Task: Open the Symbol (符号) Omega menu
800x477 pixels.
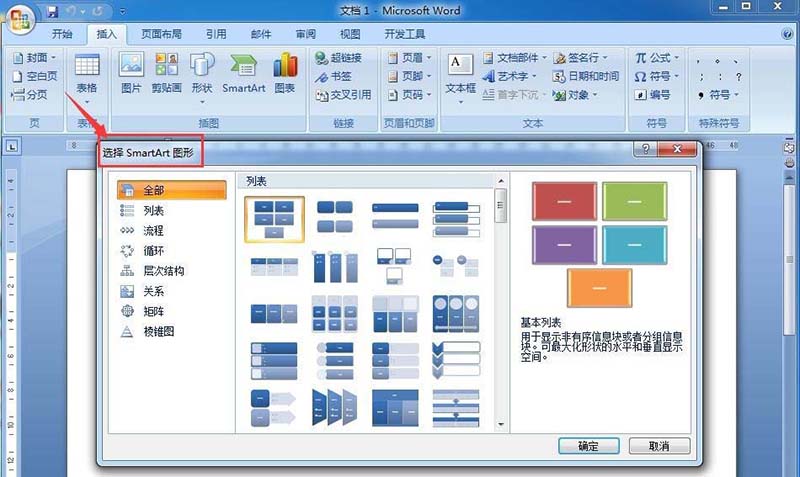Action: [657, 76]
